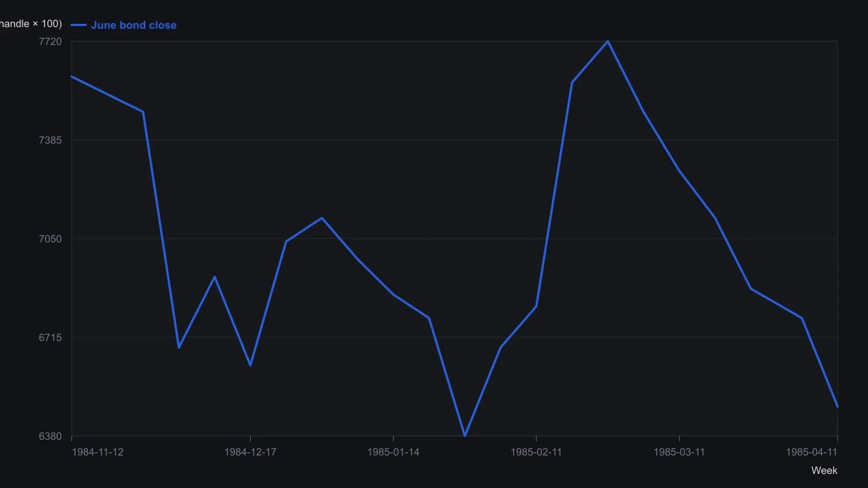Viewport: 868px width, 488px height.
Task: Click the 7050 y-axis value
Action: point(50,239)
